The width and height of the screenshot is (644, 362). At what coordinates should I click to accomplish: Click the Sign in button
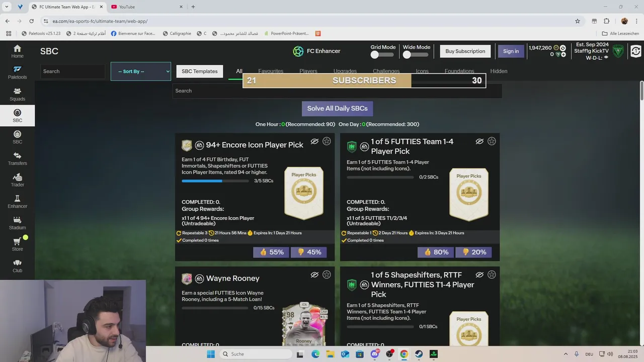pos(511,51)
